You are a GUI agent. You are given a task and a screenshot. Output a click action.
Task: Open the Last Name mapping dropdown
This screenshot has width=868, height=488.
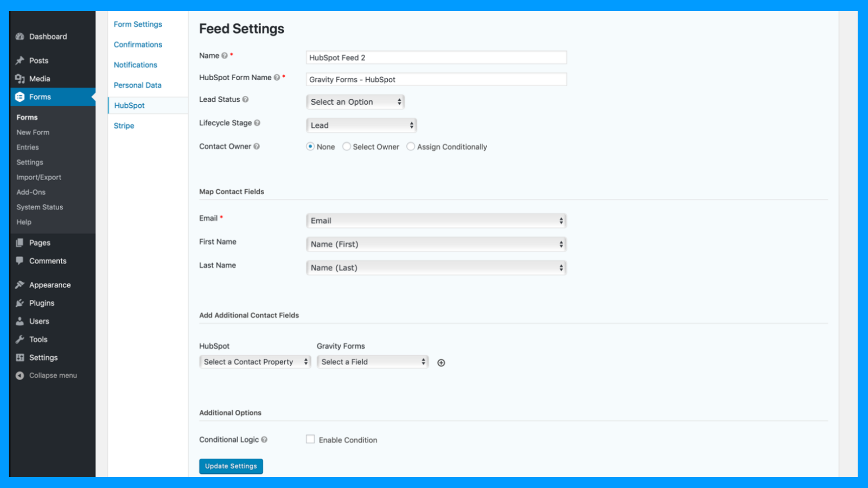coord(436,268)
